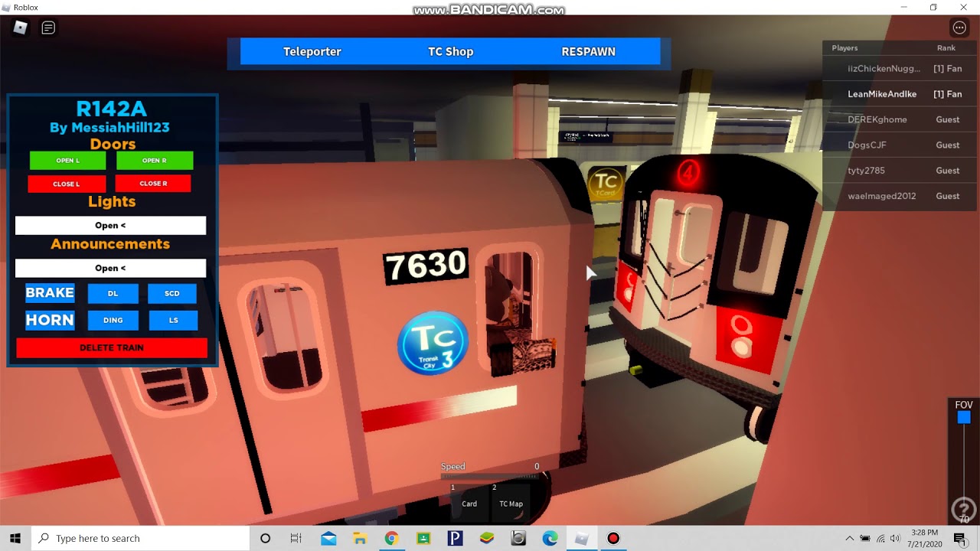This screenshot has height=551, width=980.
Task: Adjust the FOV slider handle
Action: 964,417
